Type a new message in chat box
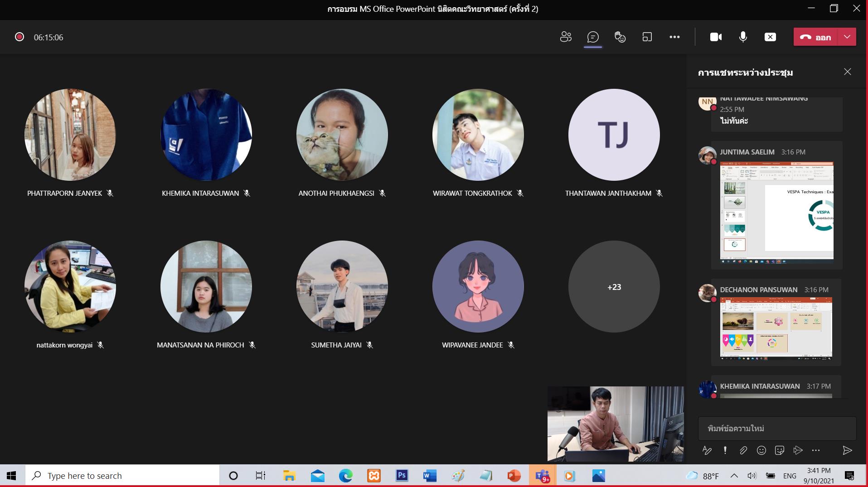This screenshot has width=868, height=487. coord(777,428)
